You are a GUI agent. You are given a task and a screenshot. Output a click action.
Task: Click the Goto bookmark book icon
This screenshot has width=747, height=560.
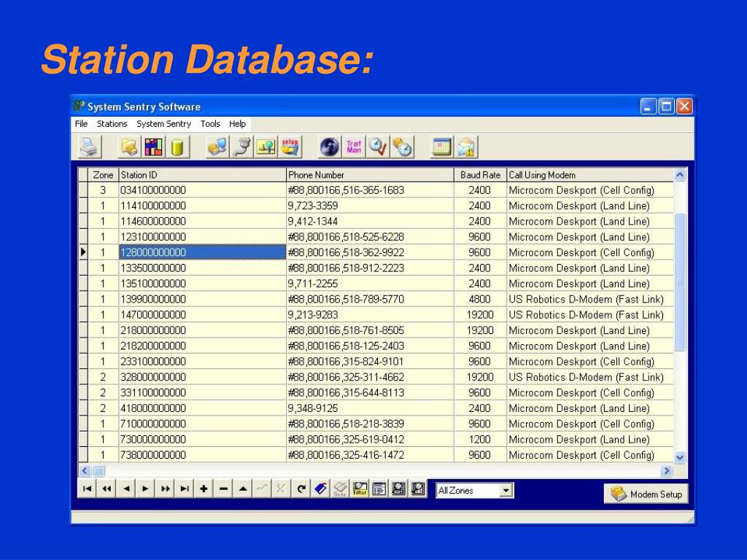coord(340,489)
